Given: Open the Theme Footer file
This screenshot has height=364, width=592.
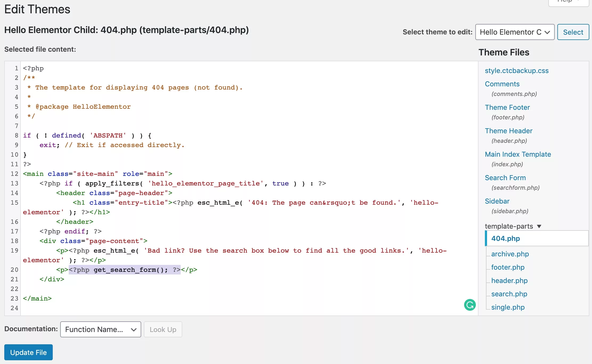Looking at the screenshot, I should click(x=507, y=107).
